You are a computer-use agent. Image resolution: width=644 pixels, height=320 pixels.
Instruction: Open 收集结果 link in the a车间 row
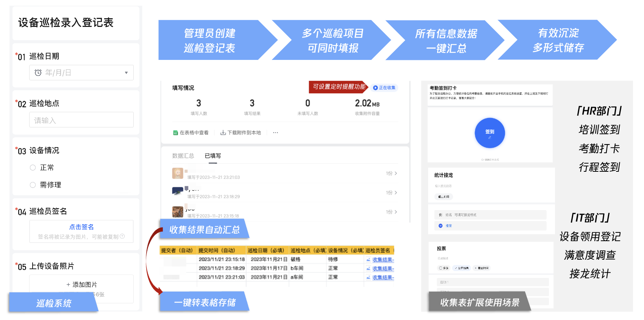(383, 278)
